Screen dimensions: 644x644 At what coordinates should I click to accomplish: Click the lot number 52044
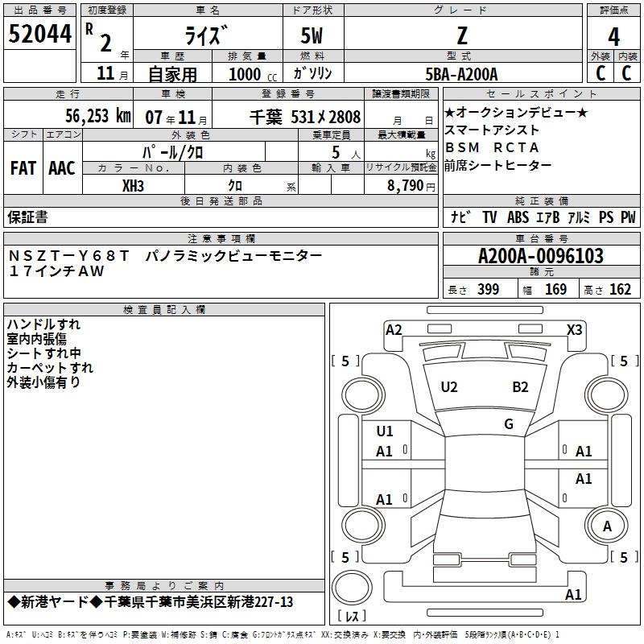point(39,34)
